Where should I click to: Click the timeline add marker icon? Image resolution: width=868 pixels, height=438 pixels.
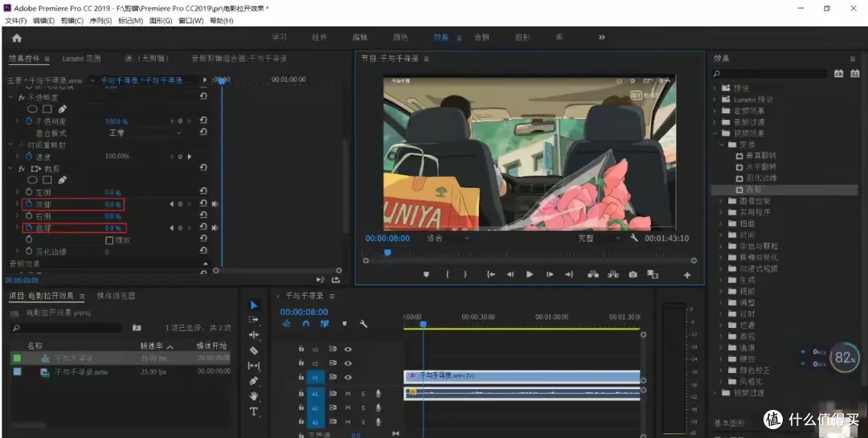click(x=344, y=323)
